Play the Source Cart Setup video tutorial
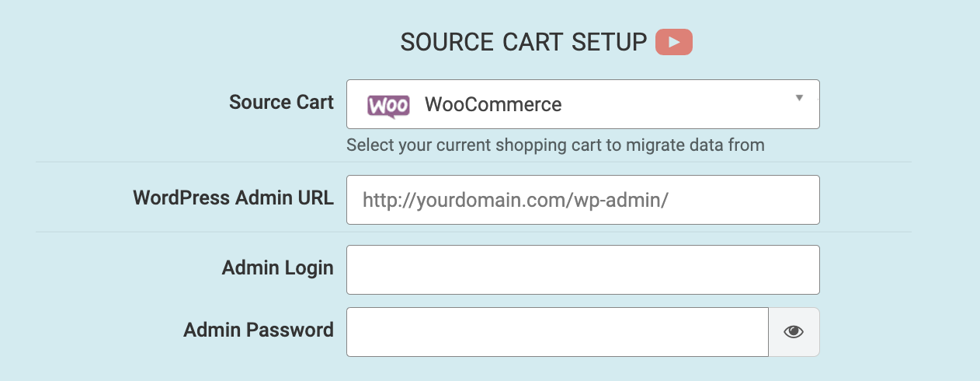 click(673, 42)
